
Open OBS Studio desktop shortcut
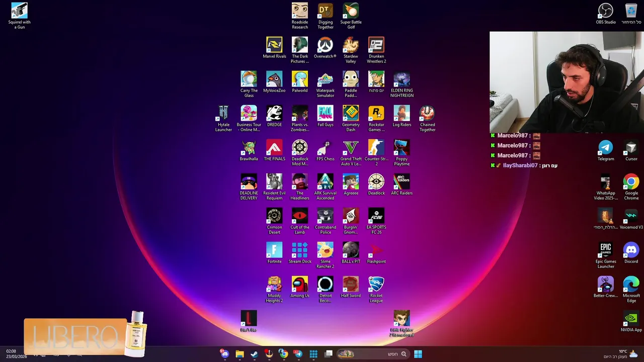click(606, 13)
